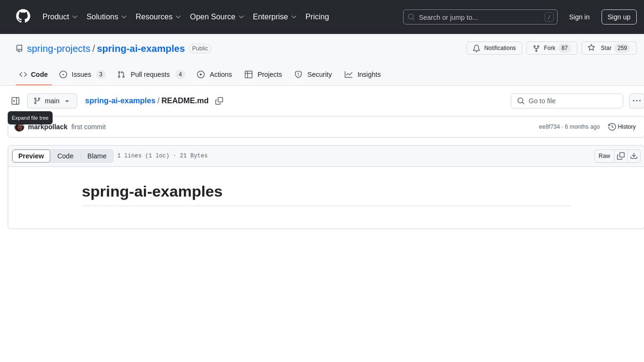Click the 259 star count
Screen dimensions: 644x362
pos(622,48)
